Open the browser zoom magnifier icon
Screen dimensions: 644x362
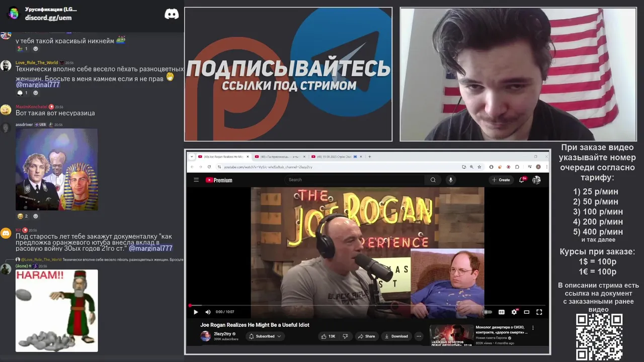471,167
